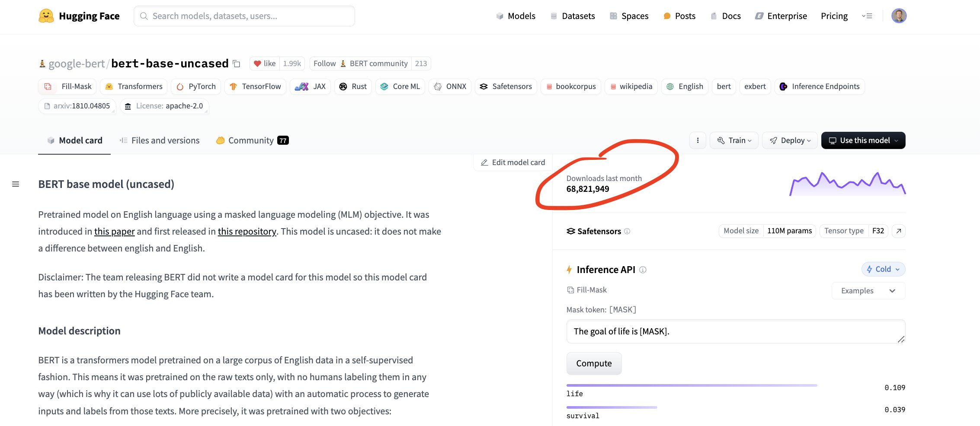This screenshot has height=426, width=980.
Task: Switch to Files and versions tab
Action: [x=159, y=140]
